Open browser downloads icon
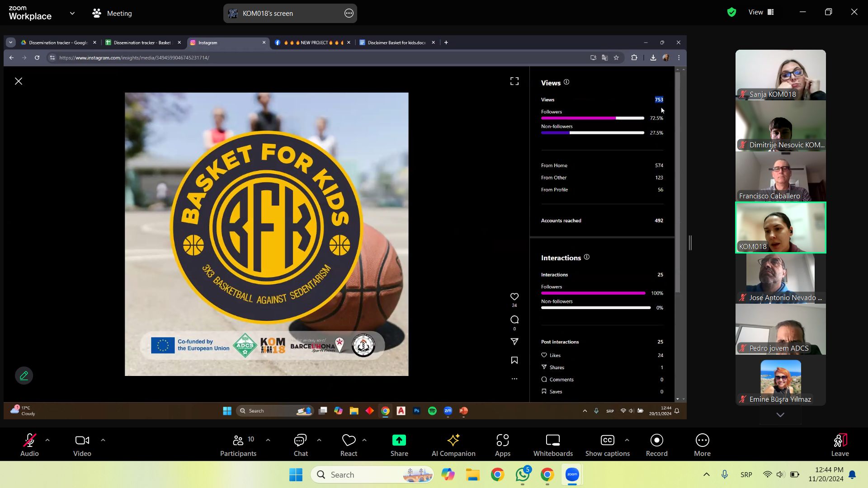This screenshot has height=488, width=868. [653, 57]
